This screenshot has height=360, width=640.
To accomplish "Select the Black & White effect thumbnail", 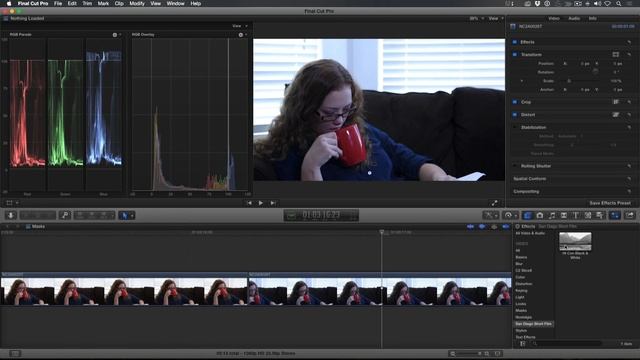I will coord(575,241).
